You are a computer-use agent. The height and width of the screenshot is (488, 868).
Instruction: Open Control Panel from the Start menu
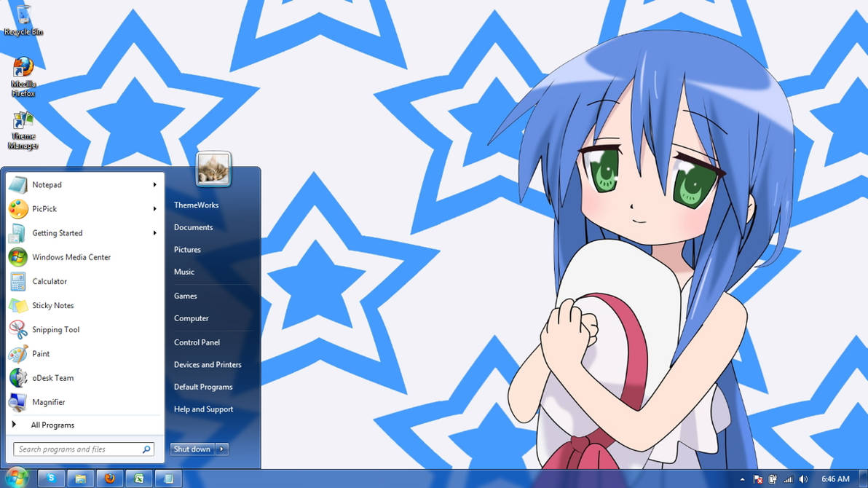click(x=197, y=342)
